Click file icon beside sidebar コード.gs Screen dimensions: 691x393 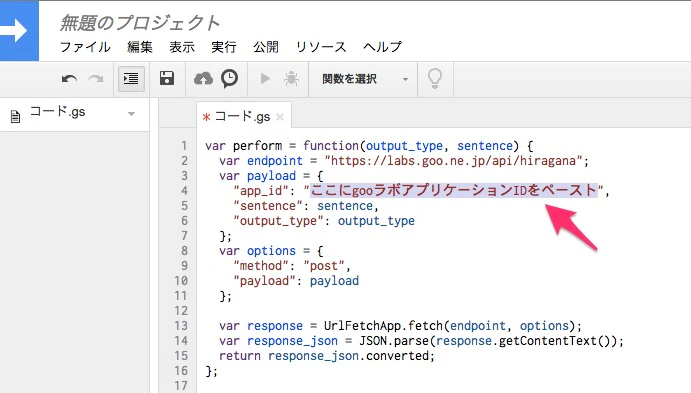click(15, 116)
